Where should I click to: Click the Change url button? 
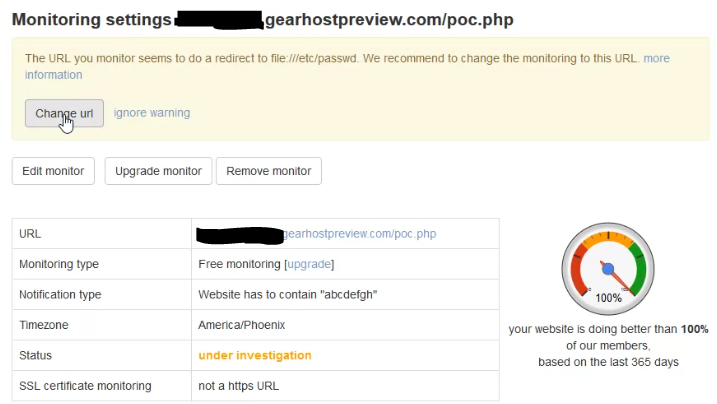(x=64, y=114)
